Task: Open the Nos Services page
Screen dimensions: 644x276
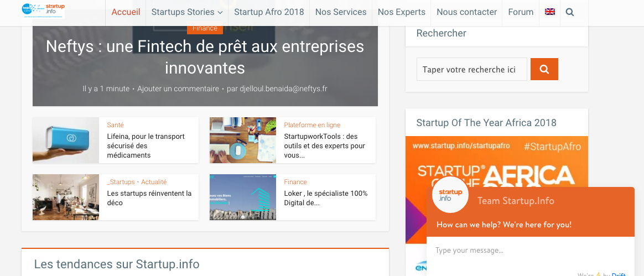Action: point(341,12)
